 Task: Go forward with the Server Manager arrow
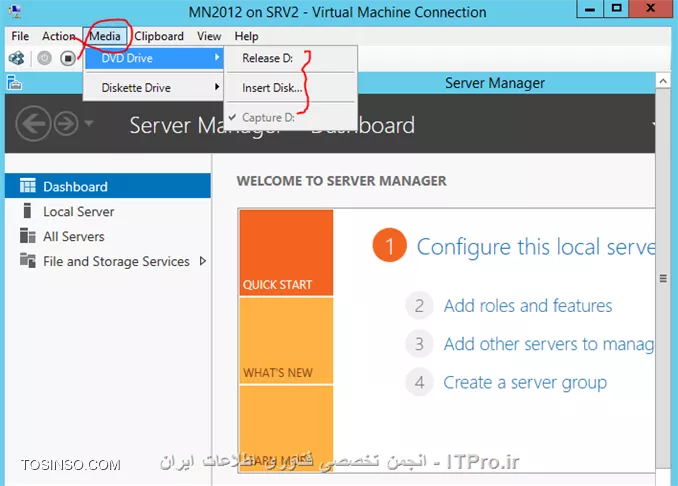pyautogui.click(x=66, y=124)
